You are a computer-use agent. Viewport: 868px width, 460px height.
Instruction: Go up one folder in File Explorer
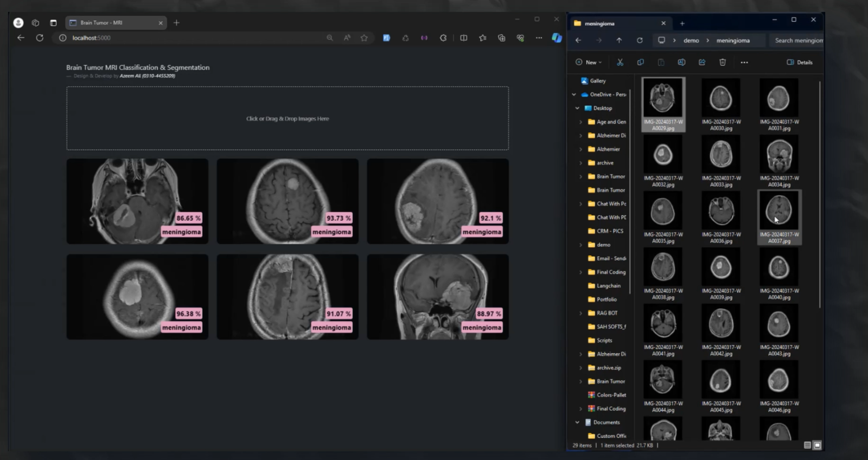click(619, 40)
